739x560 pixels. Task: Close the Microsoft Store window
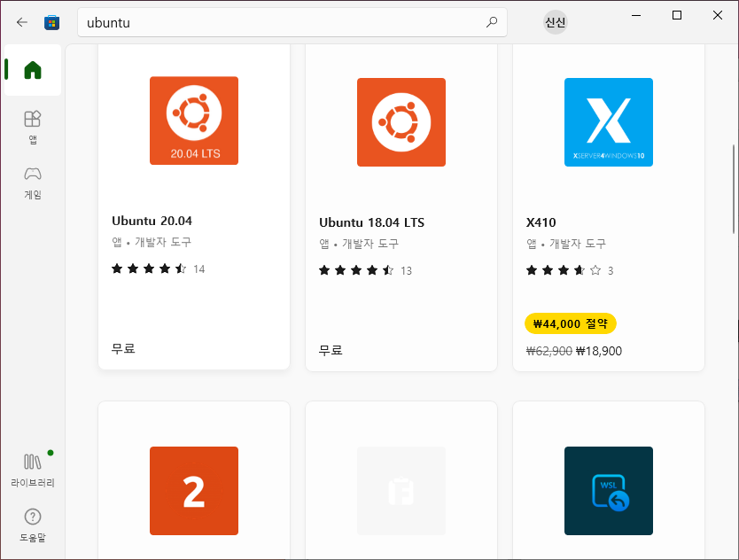tap(718, 15)
